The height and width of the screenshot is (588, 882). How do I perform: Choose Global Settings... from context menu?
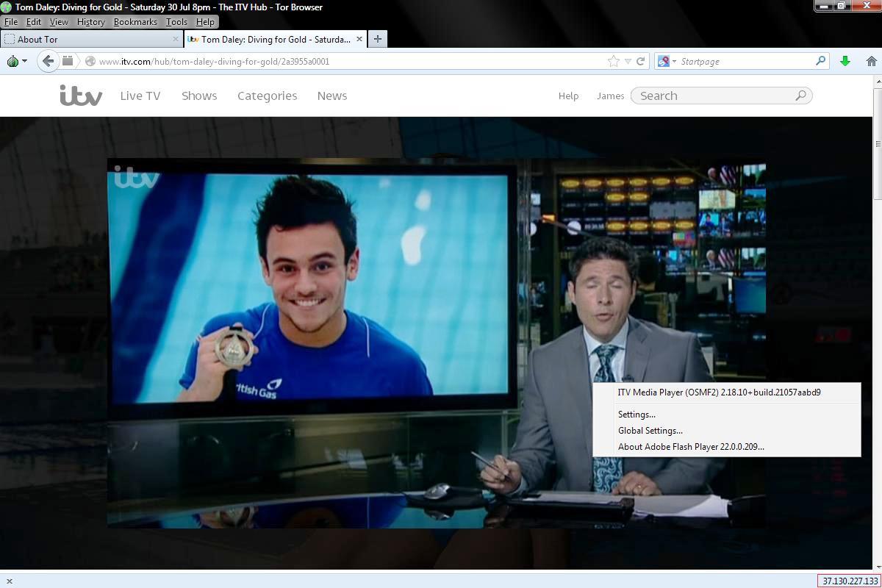pyautogui.click(x=650, y=431)
